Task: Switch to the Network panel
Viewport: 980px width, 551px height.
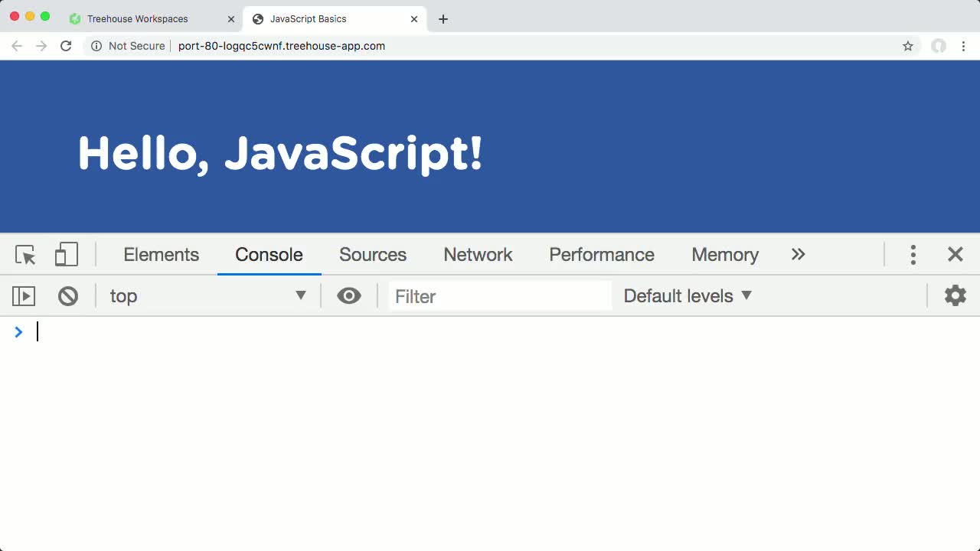Action: [x=477, y=254]
